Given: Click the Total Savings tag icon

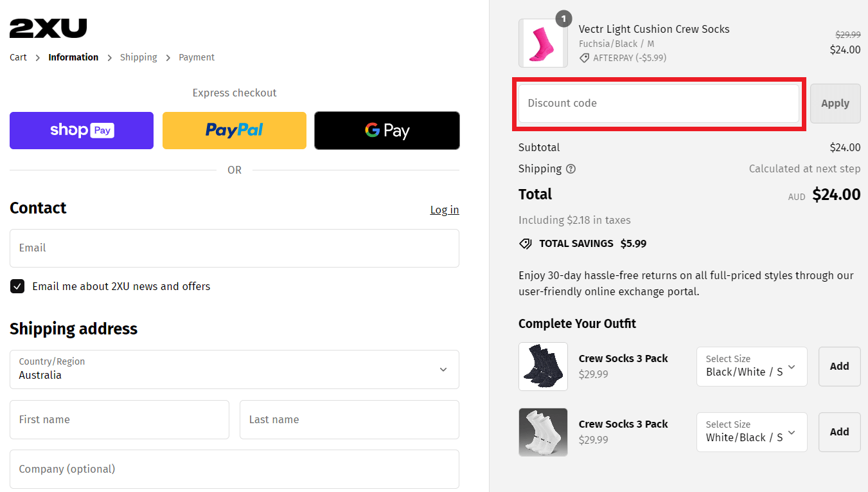Looking at the screenshot, I should click(x=526, y=244).
